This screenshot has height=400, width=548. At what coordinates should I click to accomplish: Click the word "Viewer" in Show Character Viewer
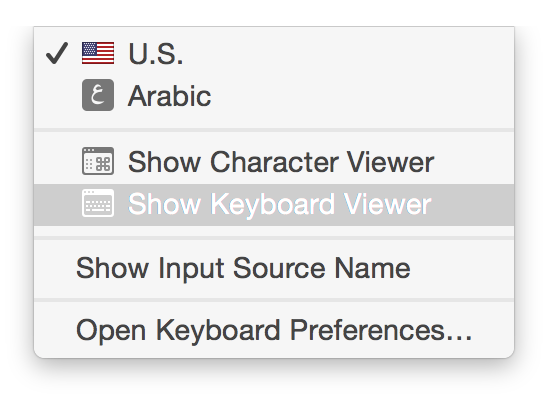390,162
